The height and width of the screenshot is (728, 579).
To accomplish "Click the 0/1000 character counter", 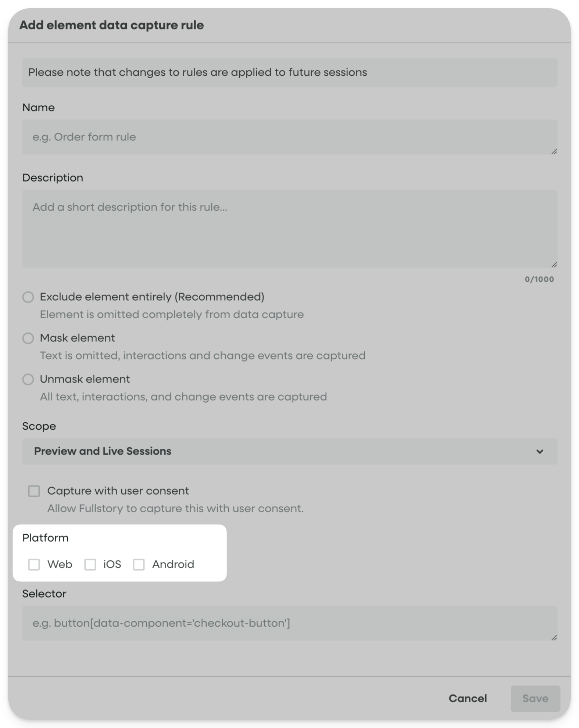I will [x=539, y=279].
